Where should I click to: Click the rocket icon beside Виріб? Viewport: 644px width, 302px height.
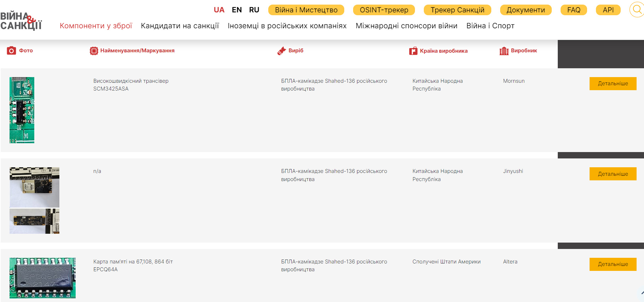pos(281,51)
